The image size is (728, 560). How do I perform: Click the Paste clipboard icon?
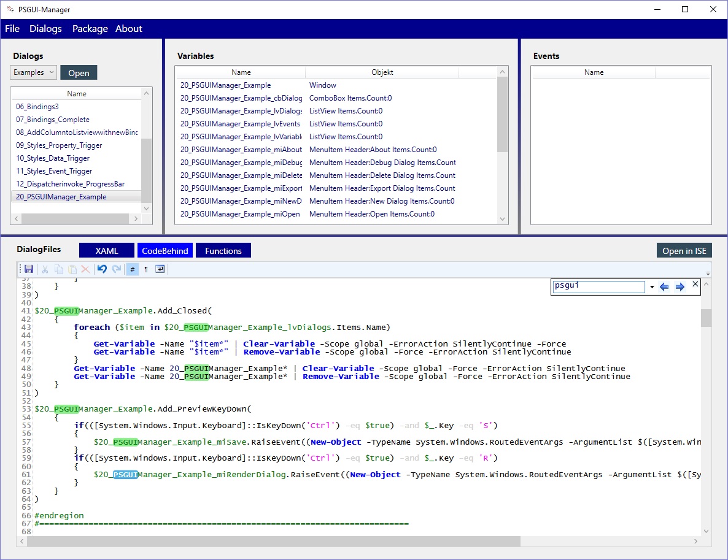point(72,269)
